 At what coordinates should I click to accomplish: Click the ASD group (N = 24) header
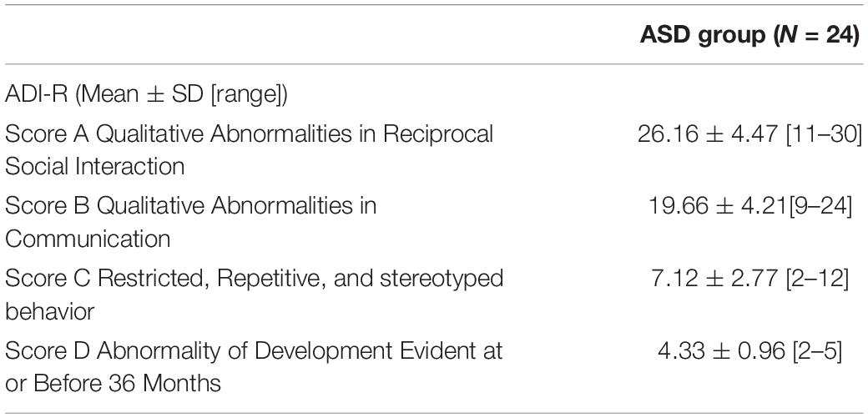(749, 35)
